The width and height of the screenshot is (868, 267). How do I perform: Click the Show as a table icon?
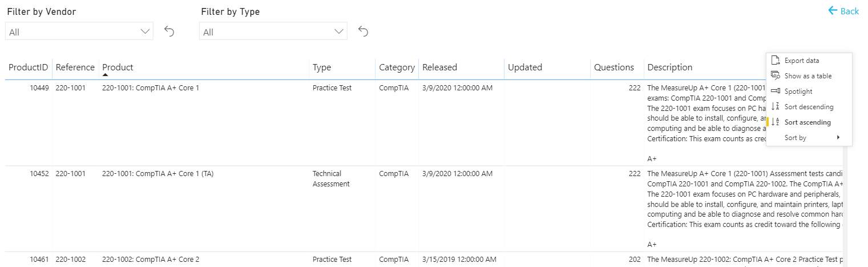(x=775, y=75)
